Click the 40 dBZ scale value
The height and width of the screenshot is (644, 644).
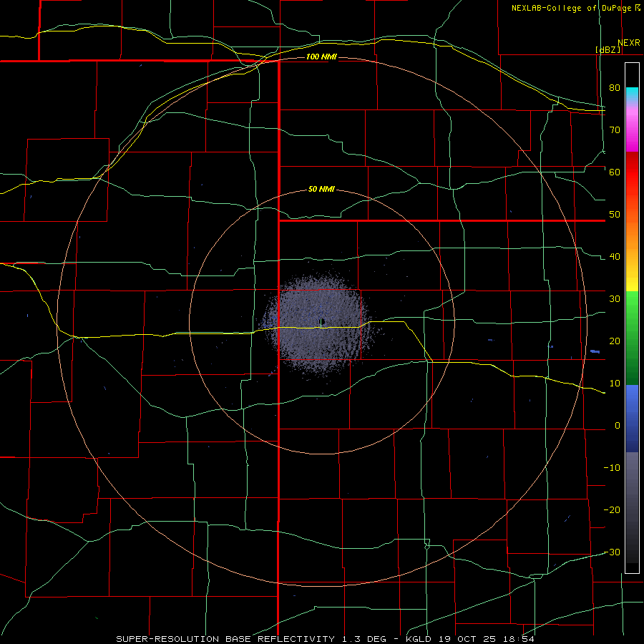click(615, 257)
